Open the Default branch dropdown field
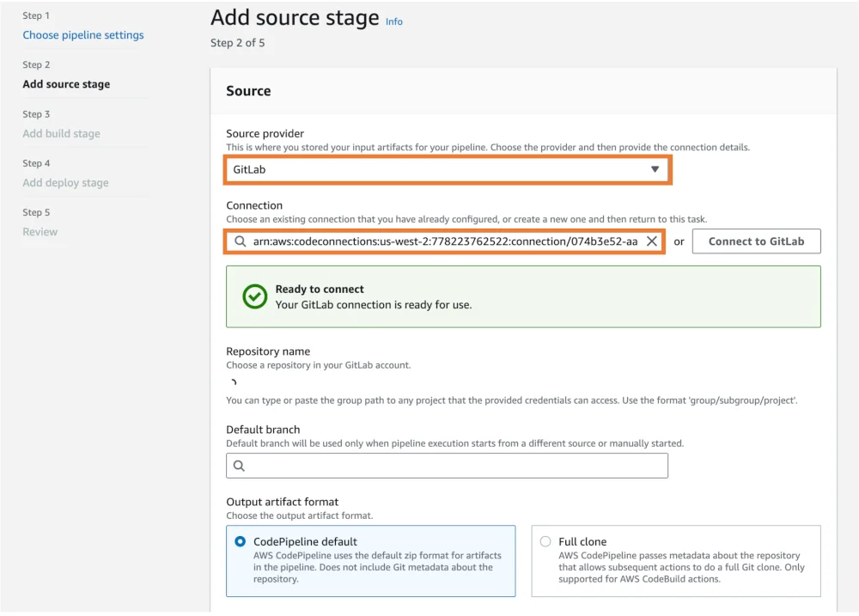The image size is (859, 616). coord(447,466)
